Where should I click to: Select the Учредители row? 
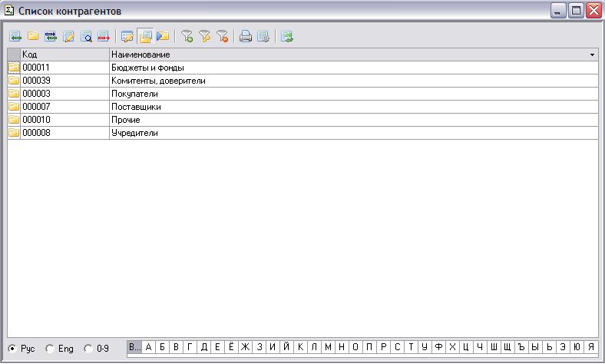pyautogui.click(x=134, y=133)
